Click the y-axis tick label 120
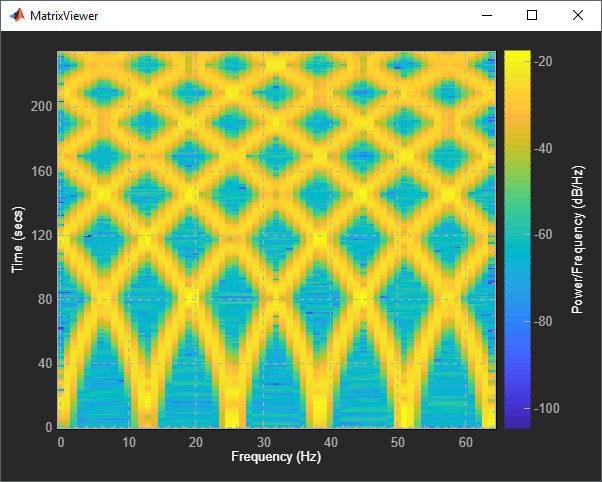The height and width of the screenshot is (482, 602). [x=41, y=235]
